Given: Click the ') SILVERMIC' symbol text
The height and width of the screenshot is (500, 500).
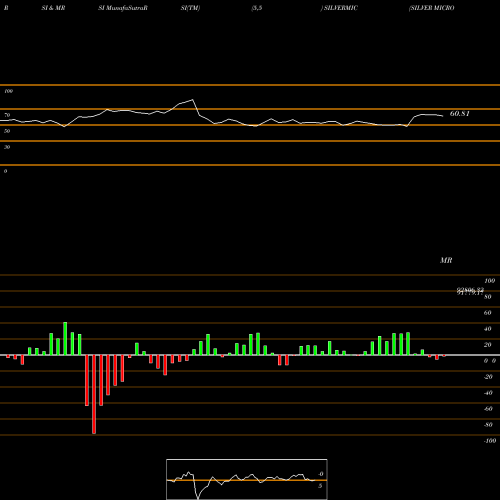Looking at the screenshot, I should tap(339, 8).
